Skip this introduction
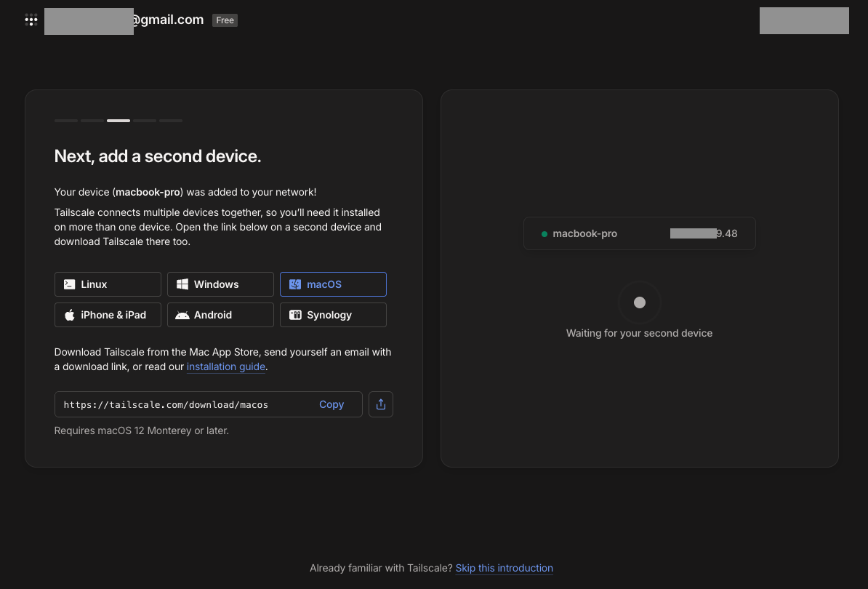 [x=505, y=568]
